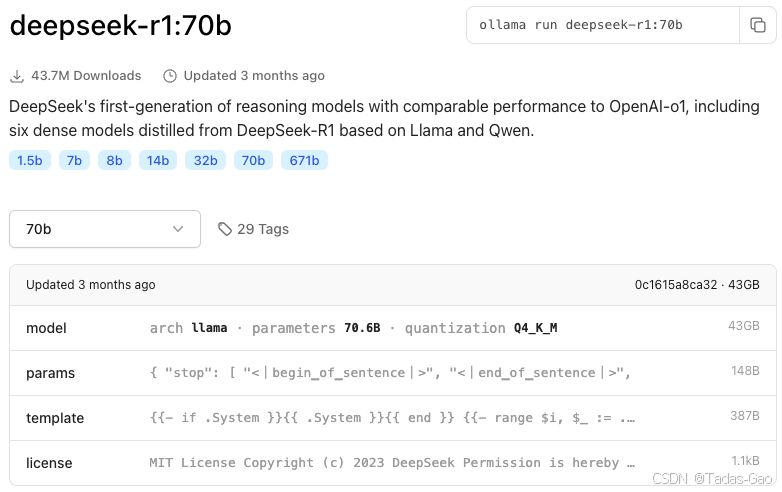Image resolution: width=782 pixels, height=492 pixels.
Task: Click the params stop tokens preview text
Action: coord(391,373)
